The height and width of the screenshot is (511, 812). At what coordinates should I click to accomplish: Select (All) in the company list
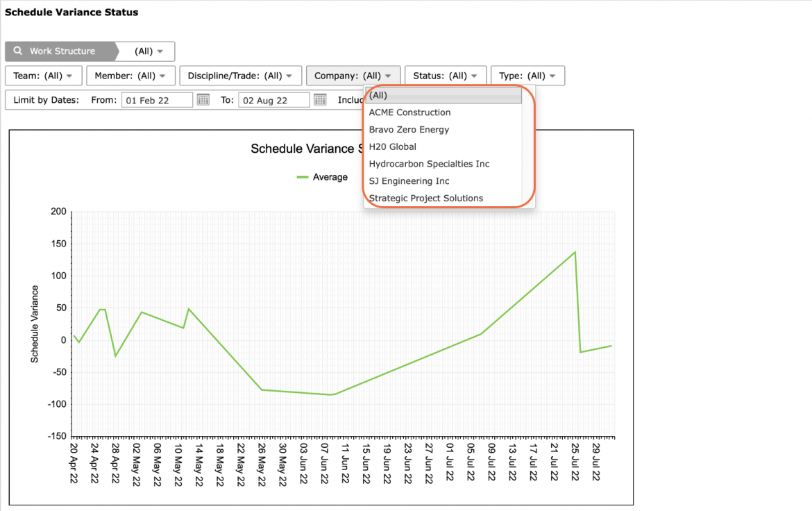click(443, 95)
